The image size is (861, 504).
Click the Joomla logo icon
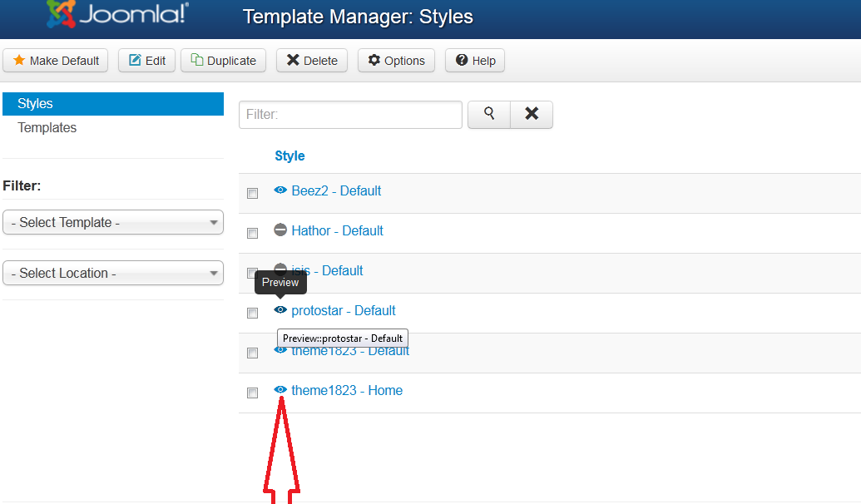pos(61,14)
